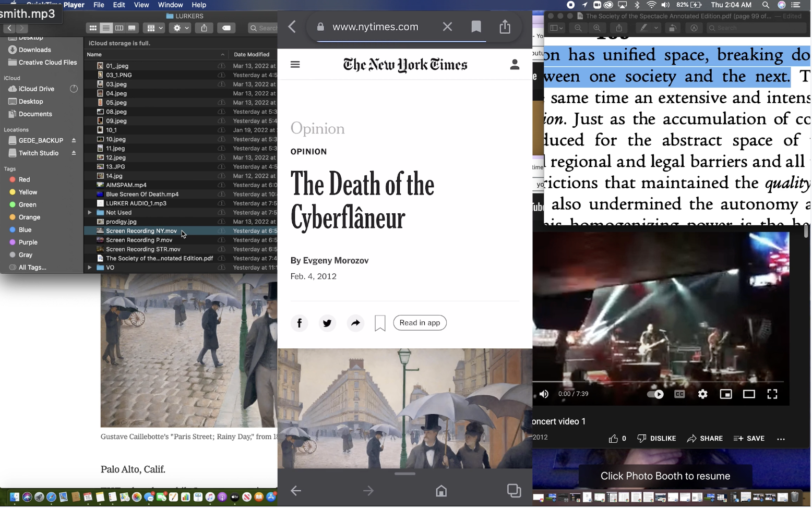Select iCloud Drive in sidebar
812x509 pixels.
click(36, 89)
